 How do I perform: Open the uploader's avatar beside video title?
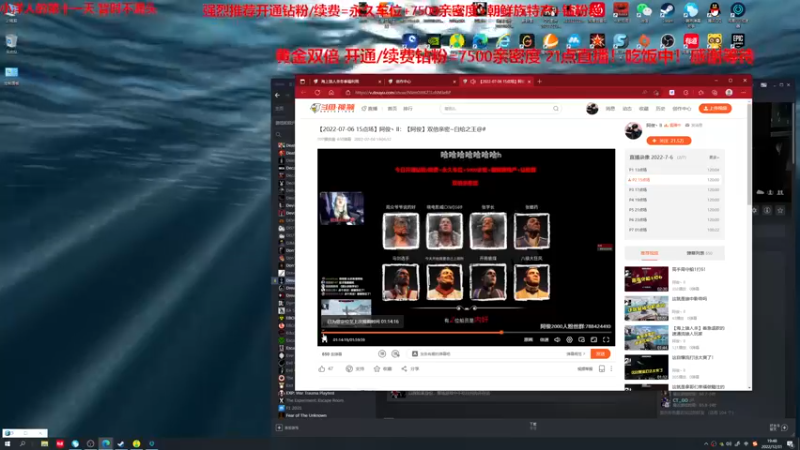click(x=633, y=131)
